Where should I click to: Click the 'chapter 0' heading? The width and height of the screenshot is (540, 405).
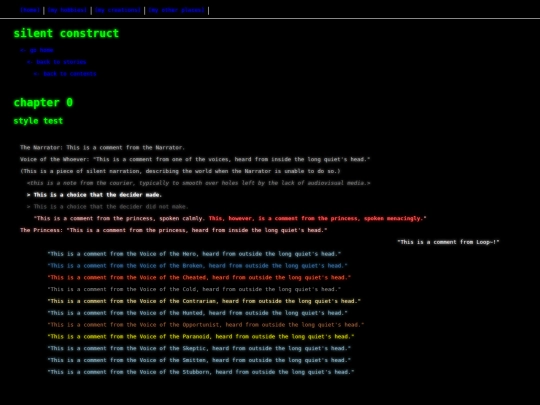point(43,103)
